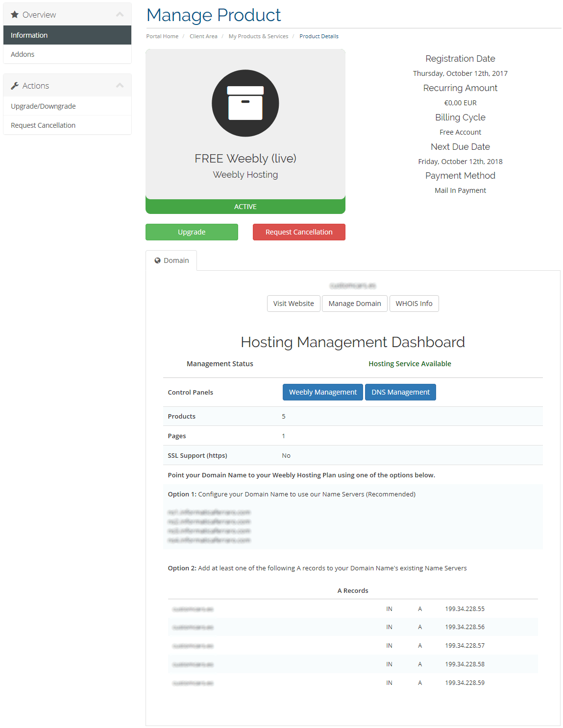The image size is (563, 728).
Task: Click the Management Status label
Action: point(220,364)
